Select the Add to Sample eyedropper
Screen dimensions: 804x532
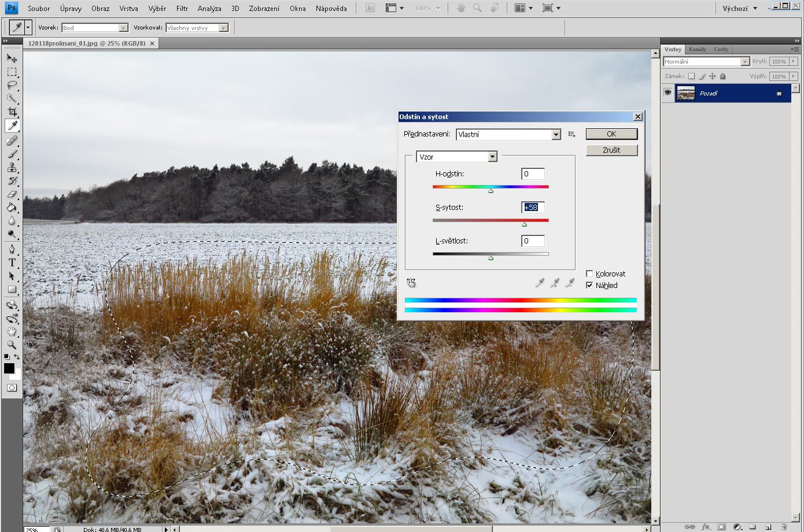[x=555, y=283]
